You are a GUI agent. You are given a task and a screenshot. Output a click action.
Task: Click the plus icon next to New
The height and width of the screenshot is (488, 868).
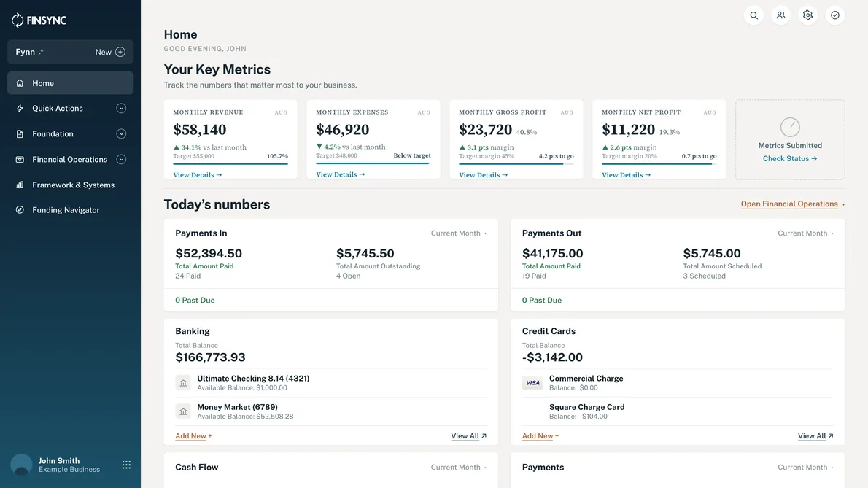coord(120,52)
